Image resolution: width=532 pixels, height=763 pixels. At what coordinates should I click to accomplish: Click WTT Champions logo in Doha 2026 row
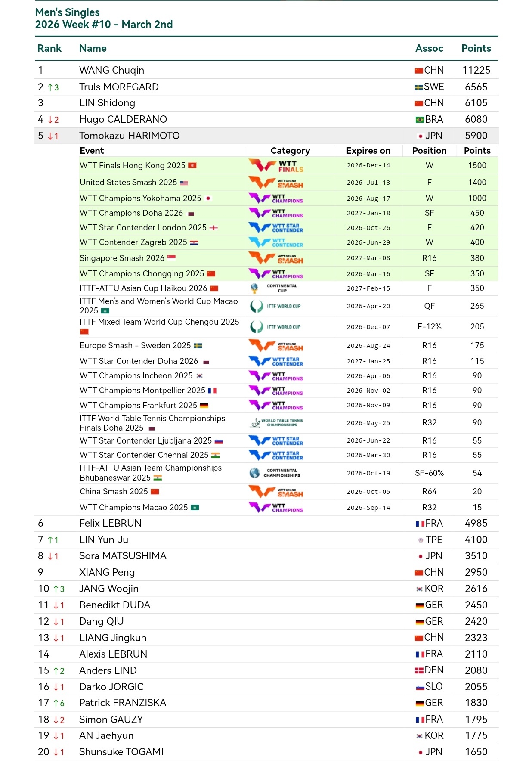(x=276, y=213)
